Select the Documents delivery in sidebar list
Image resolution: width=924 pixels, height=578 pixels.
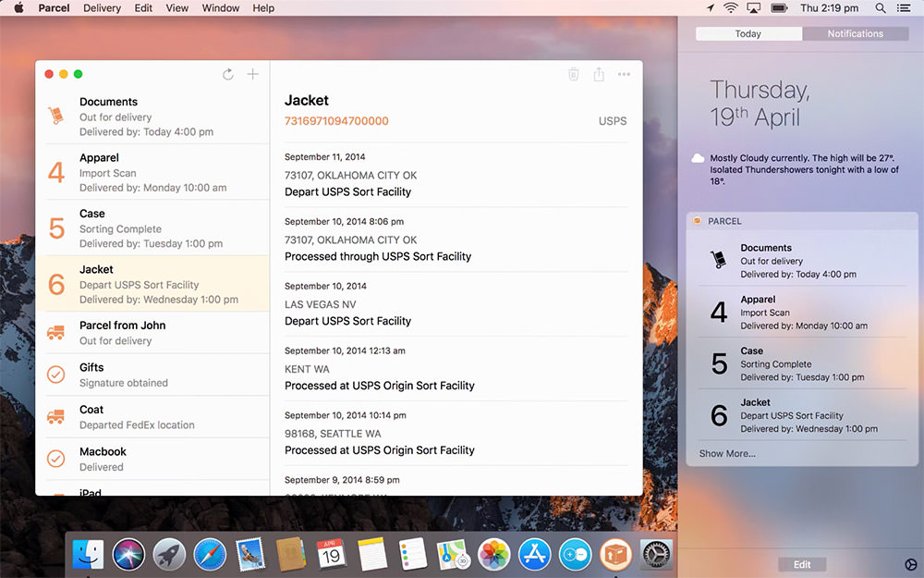pos(152,117)
